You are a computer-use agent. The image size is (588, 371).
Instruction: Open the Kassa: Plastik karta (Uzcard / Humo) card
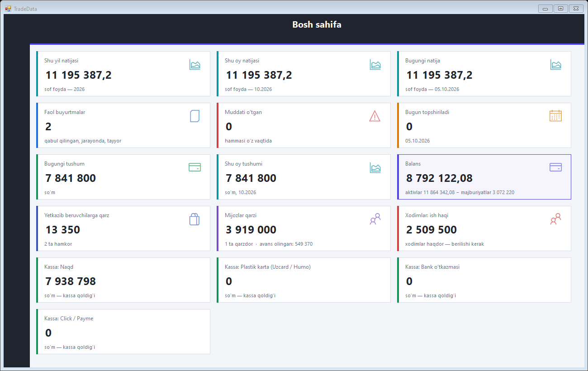pos(303,280)
